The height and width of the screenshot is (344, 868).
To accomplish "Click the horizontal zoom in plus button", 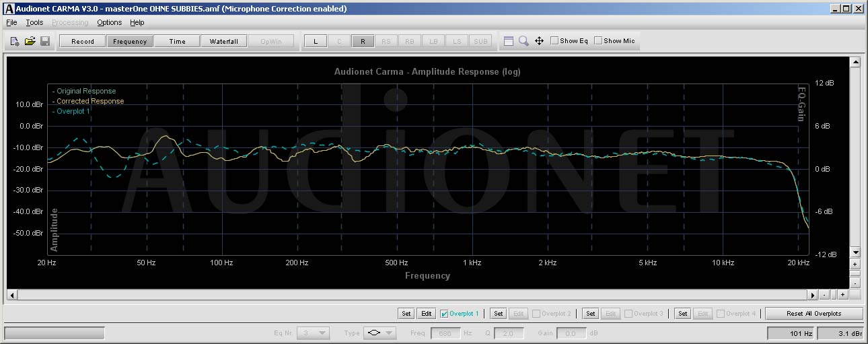I will 842,295.
